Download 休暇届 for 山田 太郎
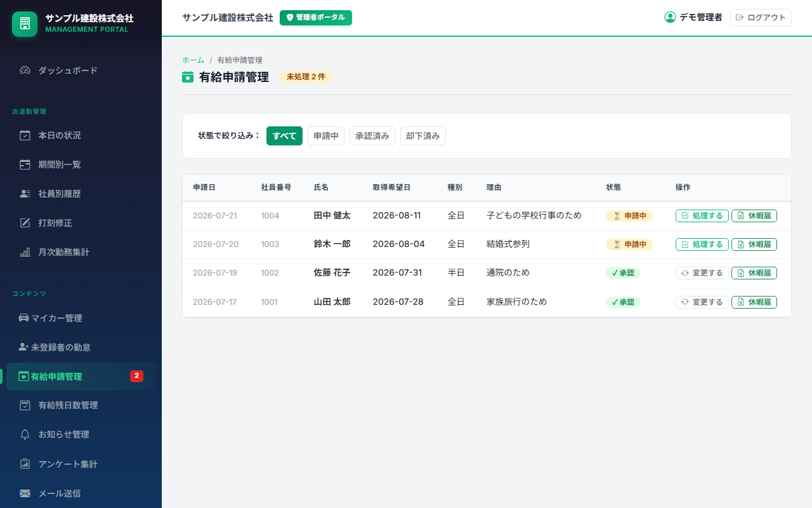This screenshot has width=812, height=508. 754,302
